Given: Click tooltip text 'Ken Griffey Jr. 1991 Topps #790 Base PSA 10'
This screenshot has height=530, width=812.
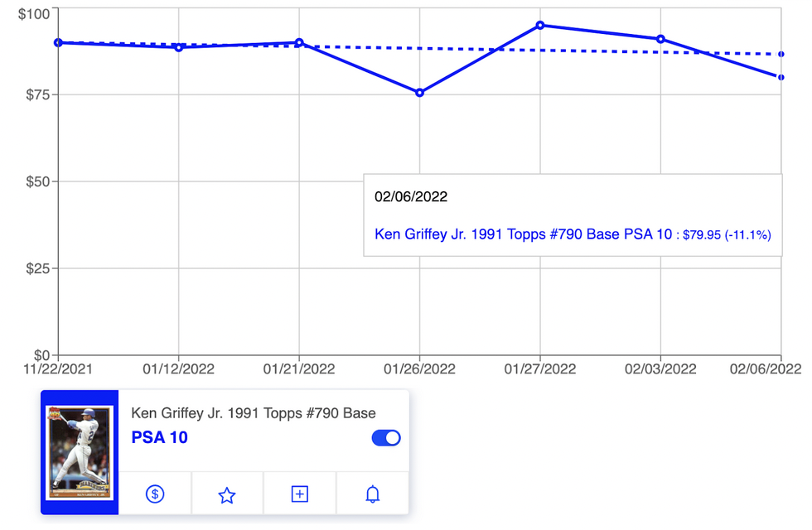Looking at the screenshot, I should 523,234.
